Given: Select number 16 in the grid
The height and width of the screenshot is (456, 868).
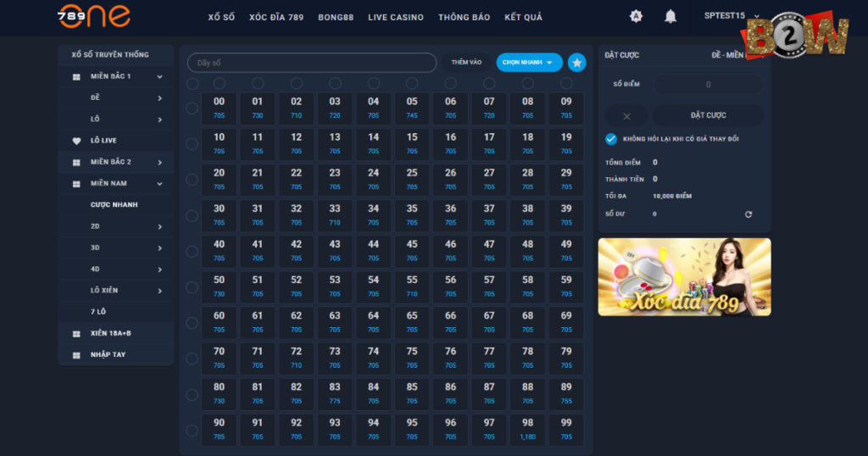Looking at the screenshot, I should point(451,144).
